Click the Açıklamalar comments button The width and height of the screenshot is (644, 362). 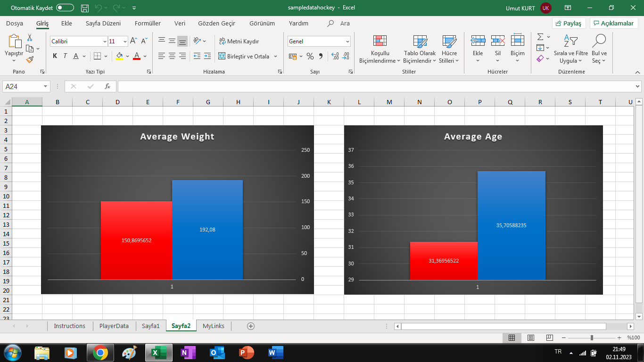coord(614,23)
